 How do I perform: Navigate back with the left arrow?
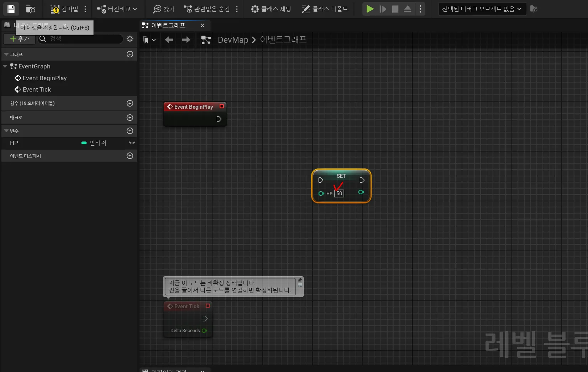(169, 40)
